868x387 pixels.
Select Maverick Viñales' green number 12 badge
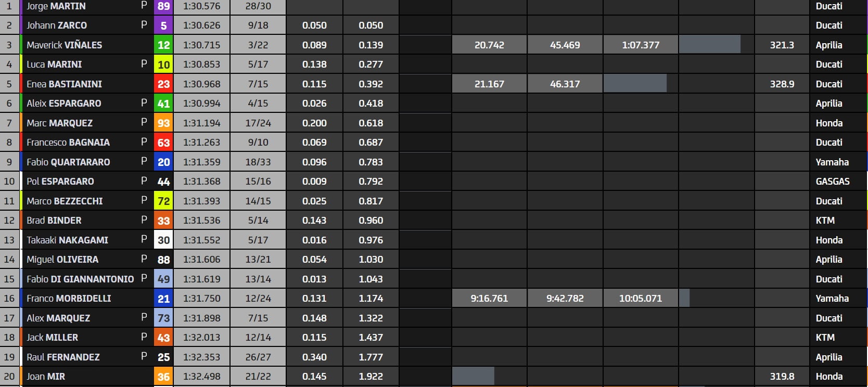[x=163, y=45]
